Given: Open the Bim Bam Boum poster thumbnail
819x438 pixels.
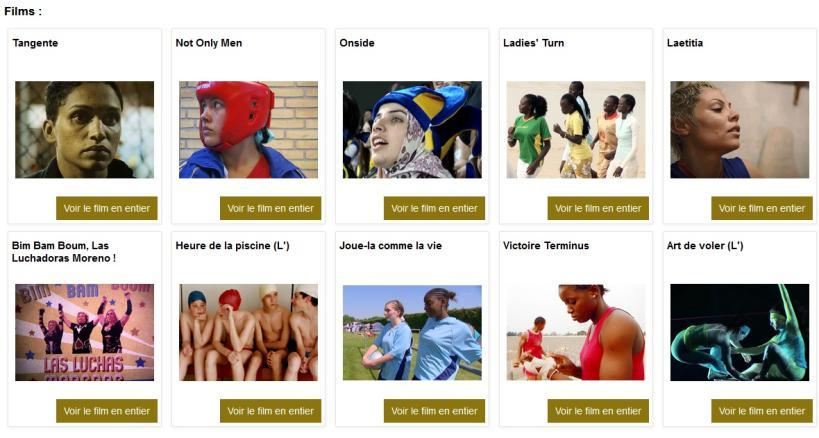Looking at the screenshot, I should point(85,333).
